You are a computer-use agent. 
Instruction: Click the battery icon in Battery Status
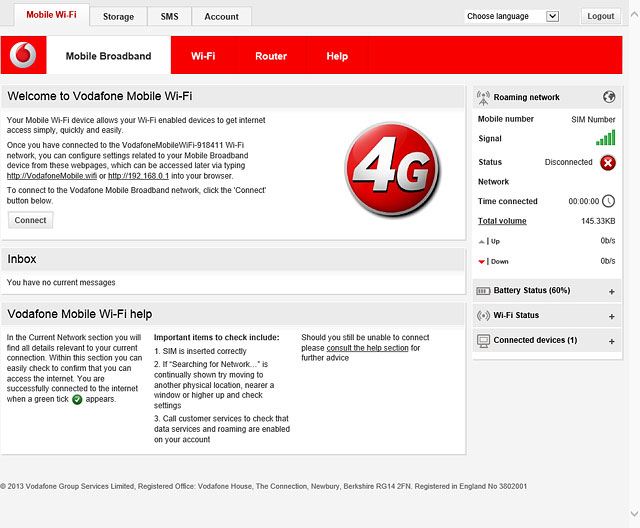coord(483,291)
